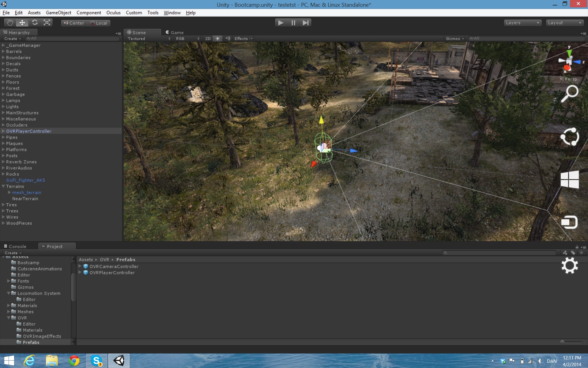Select the Scale tool in toolbar
Image resolution: width=588 pixels, height=368 pixels.
47,23
